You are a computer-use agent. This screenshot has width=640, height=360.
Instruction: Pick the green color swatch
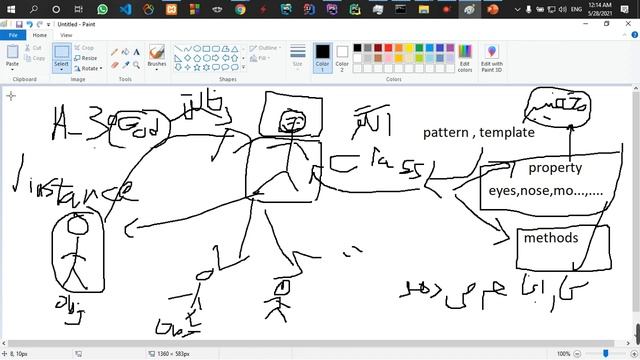click(x=419, y=48)
